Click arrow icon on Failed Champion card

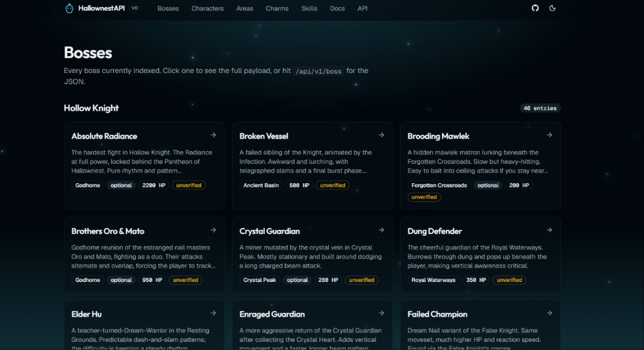549,313
